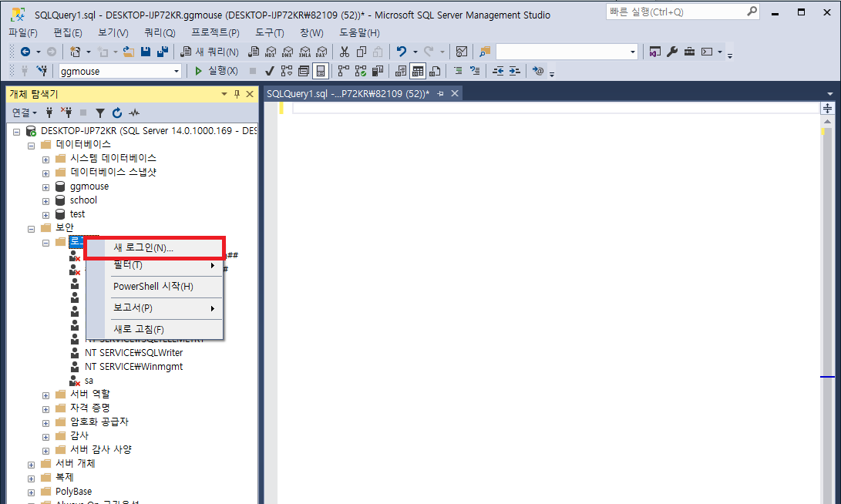Click the Object Explorer filter funnel icon

tap(100, 113)
